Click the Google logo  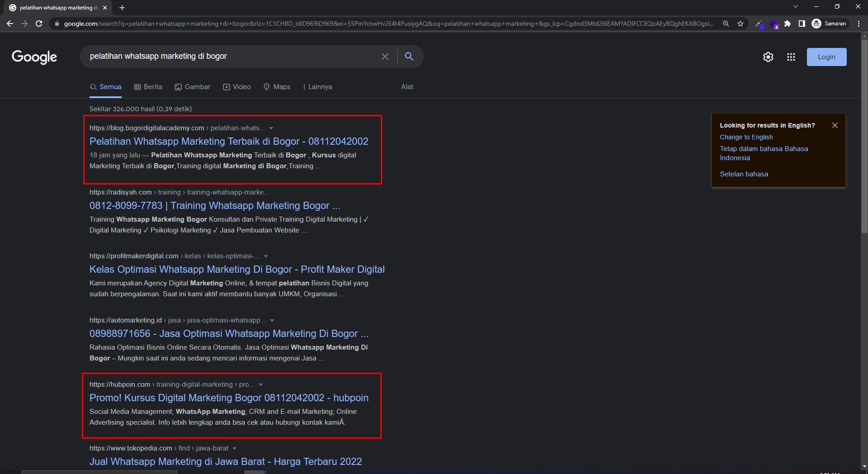tap(34, 57)
